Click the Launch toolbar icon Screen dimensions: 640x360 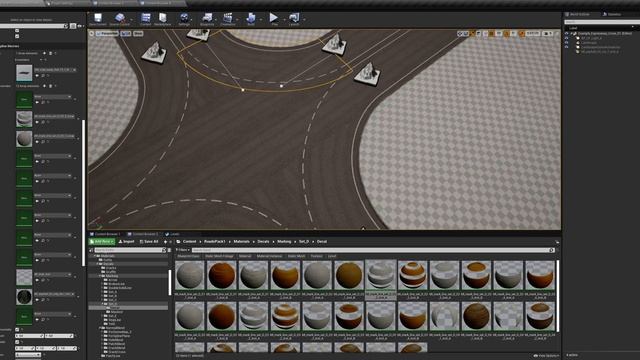[x=294, y=19]
